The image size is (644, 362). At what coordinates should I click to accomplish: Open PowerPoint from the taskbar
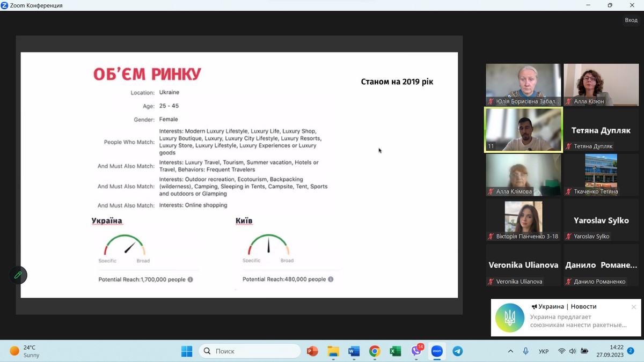312,351
